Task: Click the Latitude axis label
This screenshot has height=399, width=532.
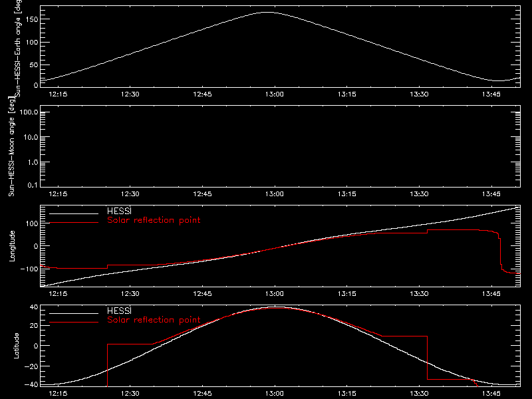Action: [16, 346]
